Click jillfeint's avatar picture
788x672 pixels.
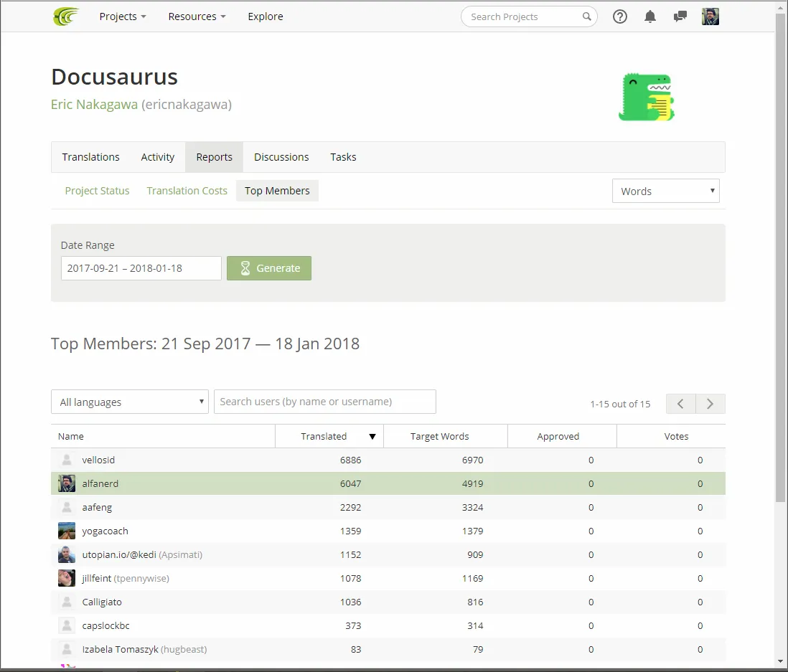pyautogui.click(x=66, y=578)
